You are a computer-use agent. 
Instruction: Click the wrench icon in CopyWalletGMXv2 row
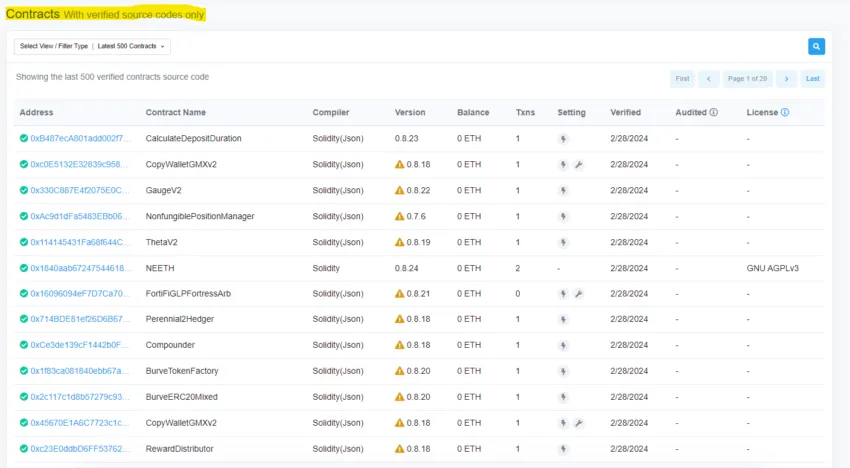point(578,165)
